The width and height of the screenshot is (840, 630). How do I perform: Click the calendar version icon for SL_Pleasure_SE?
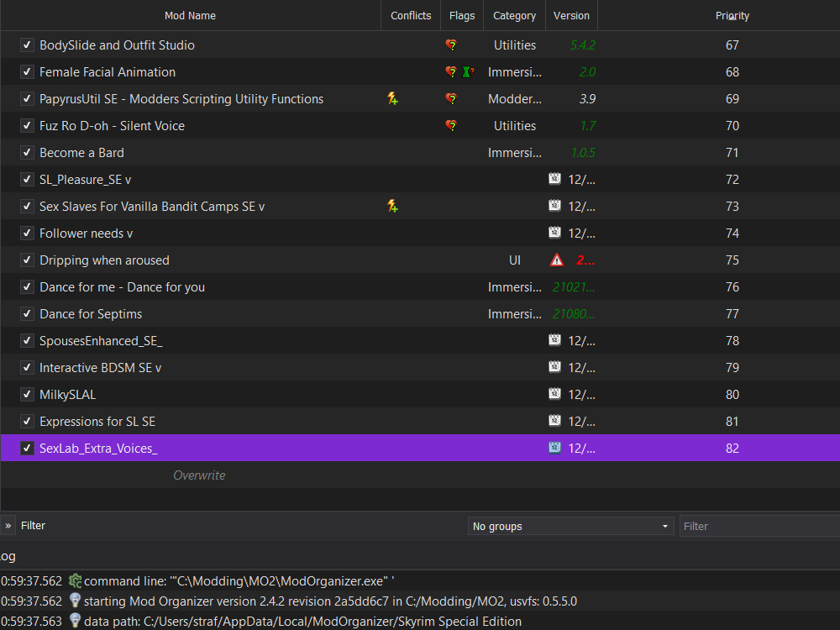(555, 178)
